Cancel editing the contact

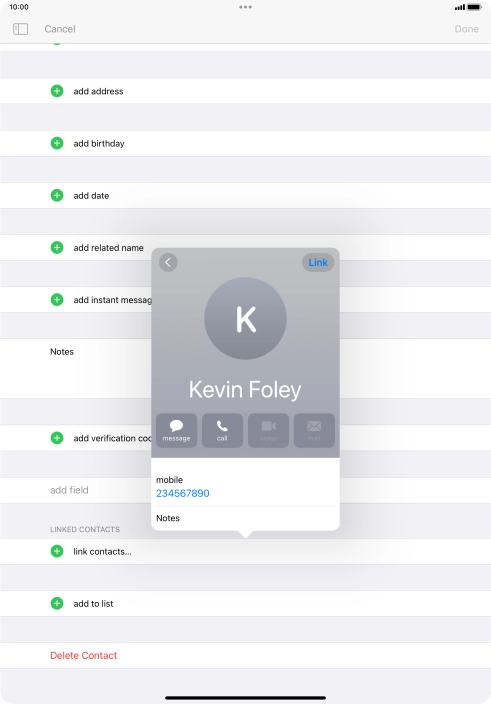(60, 29)
